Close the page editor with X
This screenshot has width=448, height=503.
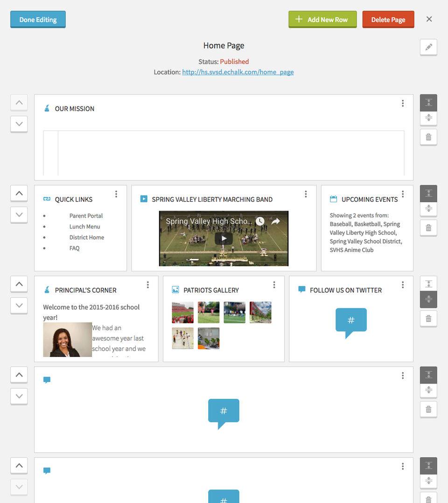pyautogui.click(x=429, y=19)
